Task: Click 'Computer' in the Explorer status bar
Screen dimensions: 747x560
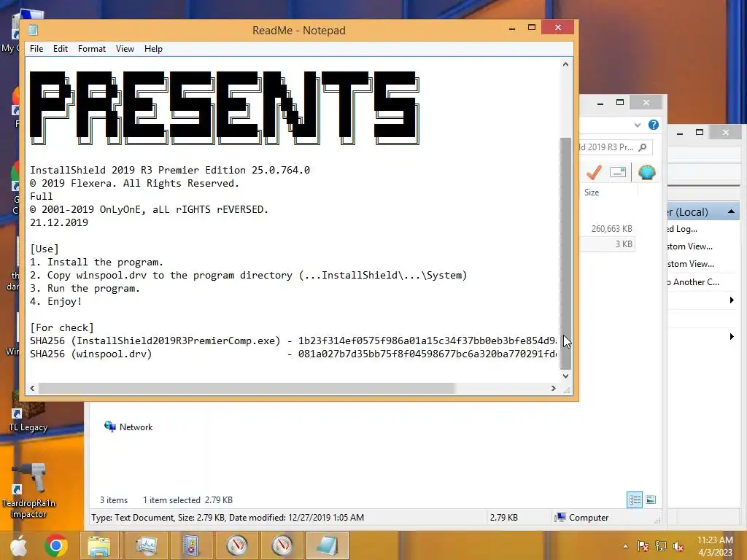Action: (x=583, y=517)
